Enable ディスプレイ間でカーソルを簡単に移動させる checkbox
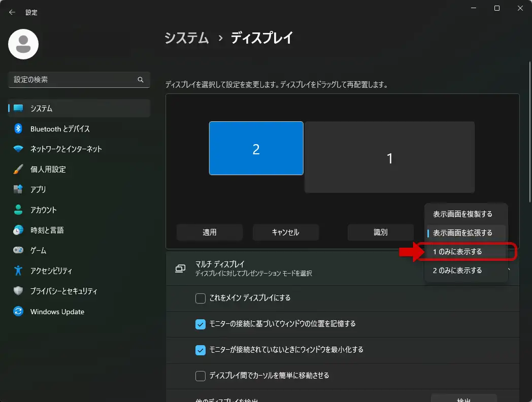Viewport: 532px width, 402px height. [201, 376]
